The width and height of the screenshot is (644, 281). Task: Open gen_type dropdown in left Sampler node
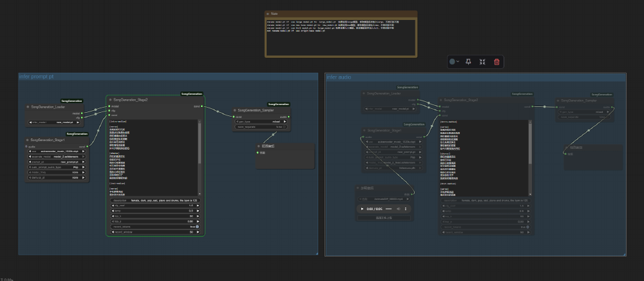click(261, 121)
